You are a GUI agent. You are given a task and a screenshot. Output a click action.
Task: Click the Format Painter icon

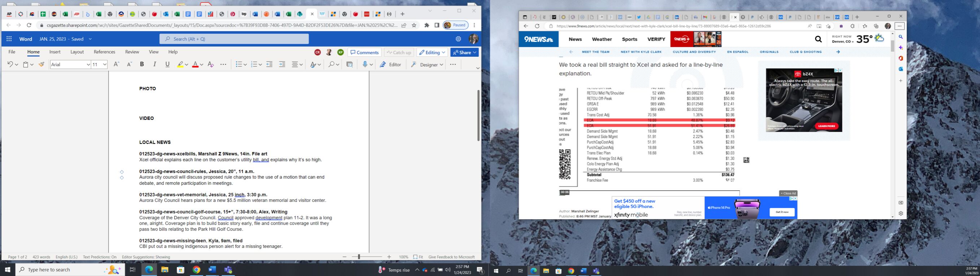pos(42,65)
